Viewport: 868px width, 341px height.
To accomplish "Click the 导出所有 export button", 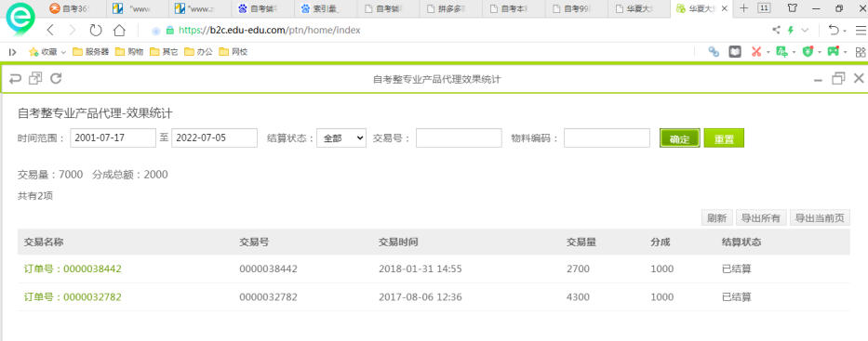I will coord(761,218).
